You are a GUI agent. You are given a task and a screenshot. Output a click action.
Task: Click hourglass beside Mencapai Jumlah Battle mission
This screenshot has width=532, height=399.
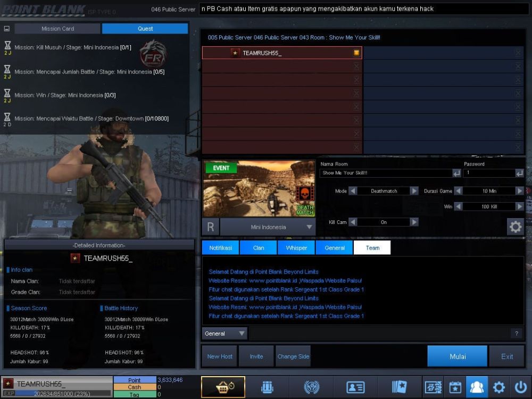[x=7, y=70]
